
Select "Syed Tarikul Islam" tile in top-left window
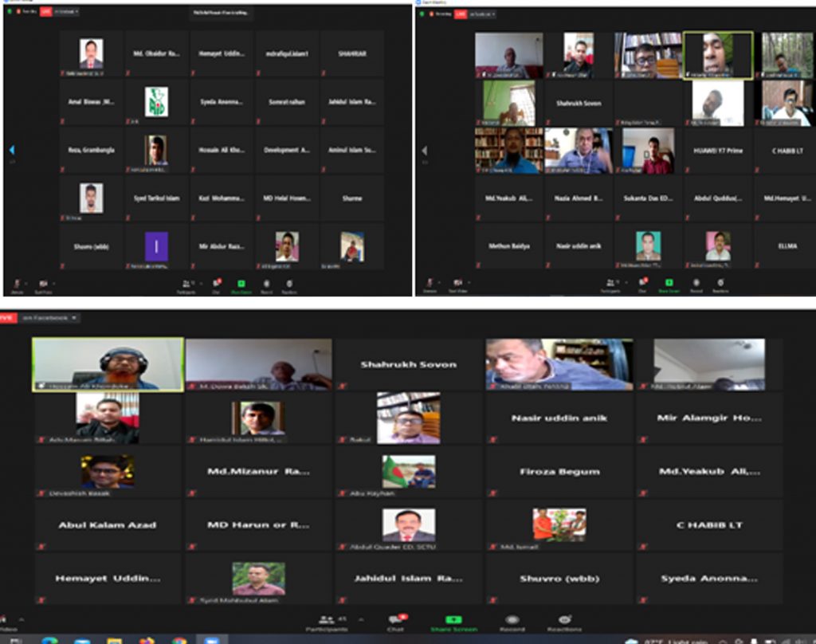click(x=156, y=198)
